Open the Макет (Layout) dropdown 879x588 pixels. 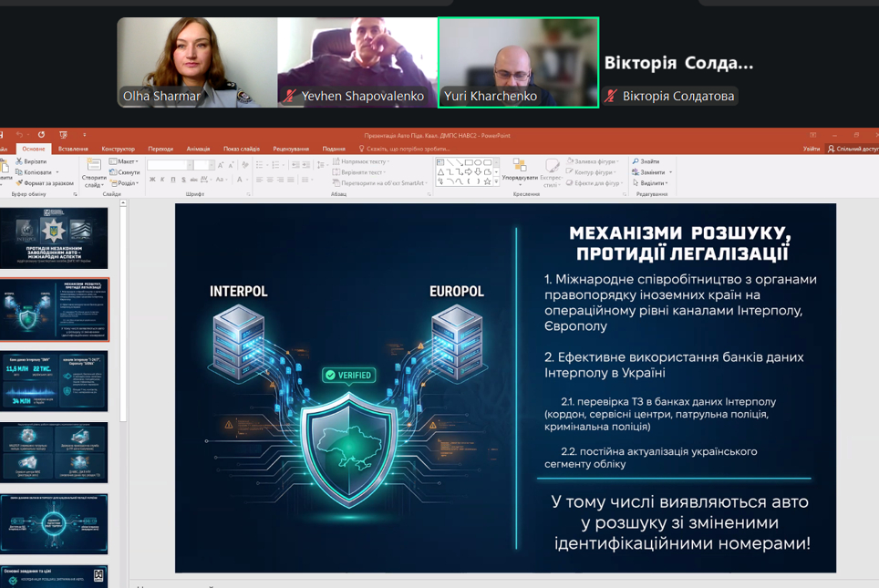pyautogui.click(x=124, y=161)
